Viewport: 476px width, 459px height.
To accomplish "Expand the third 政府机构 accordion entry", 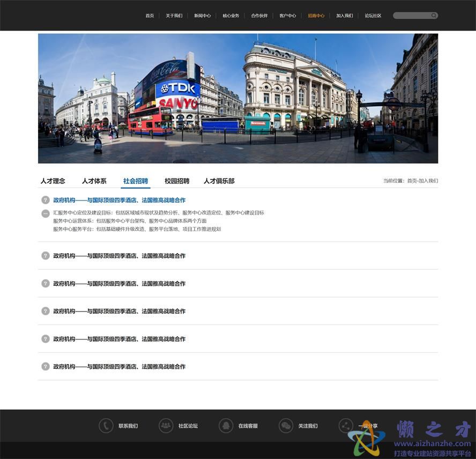I will click(119, 284).
